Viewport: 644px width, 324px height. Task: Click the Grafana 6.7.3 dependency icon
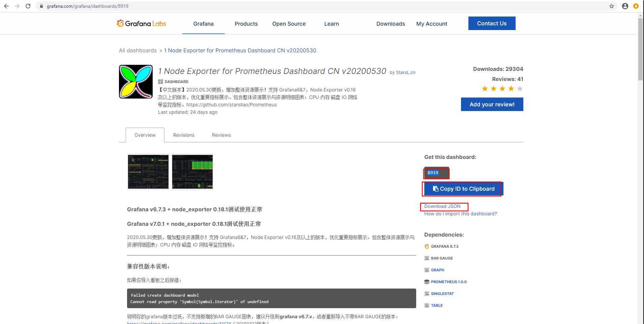pyautogui.click(x=427, y=246)
